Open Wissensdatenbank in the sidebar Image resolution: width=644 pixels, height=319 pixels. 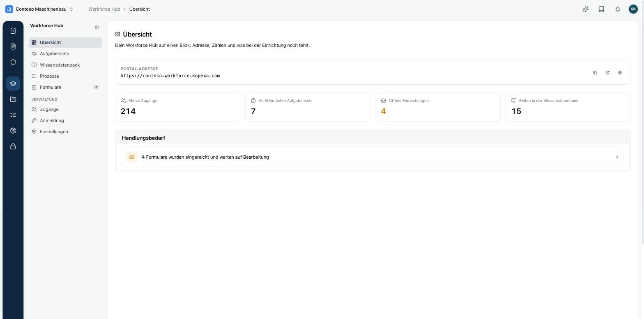coord(65,65)
